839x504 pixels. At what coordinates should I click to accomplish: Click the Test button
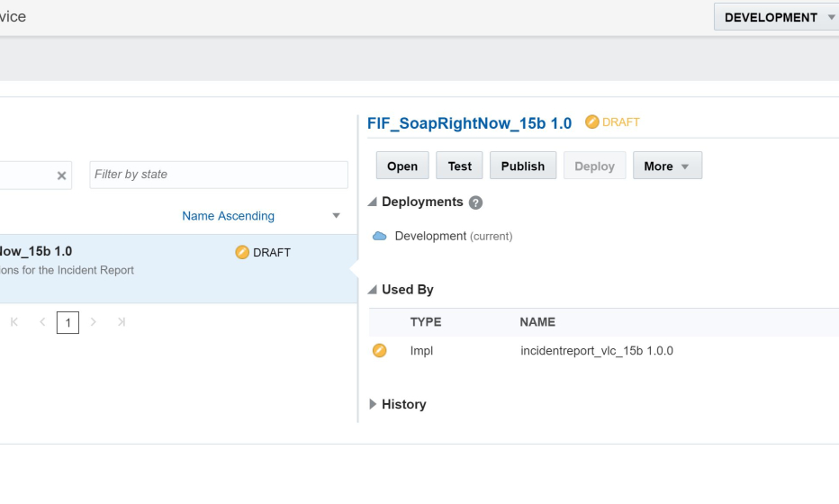coord(460,166)
